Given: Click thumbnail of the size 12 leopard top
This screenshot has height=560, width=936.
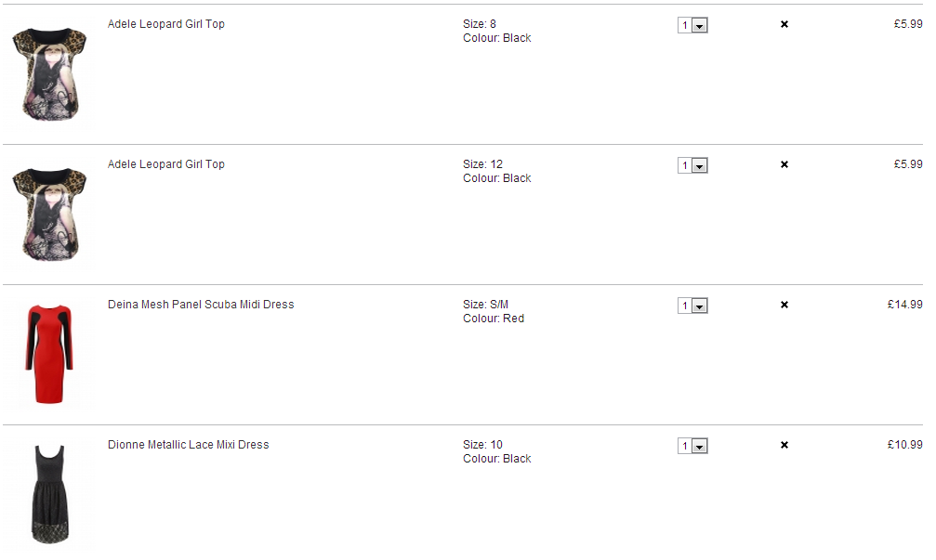Looking at the screenshot, I should point(49,214).
